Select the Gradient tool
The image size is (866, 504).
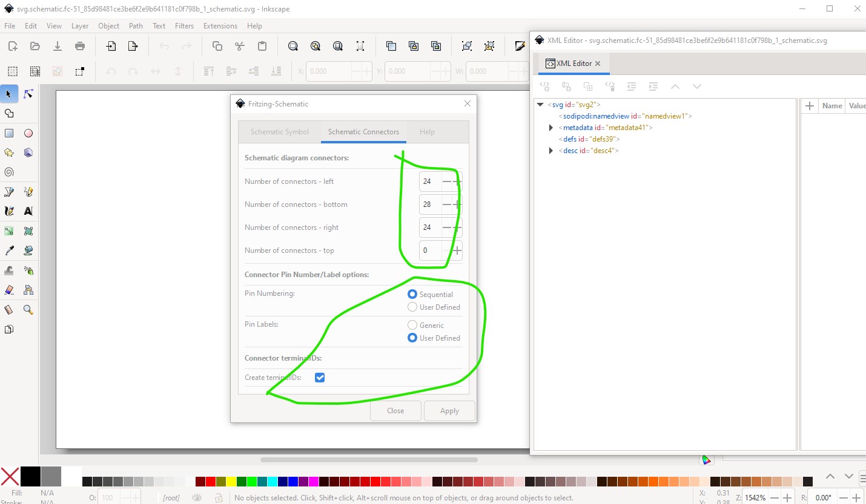9,231
